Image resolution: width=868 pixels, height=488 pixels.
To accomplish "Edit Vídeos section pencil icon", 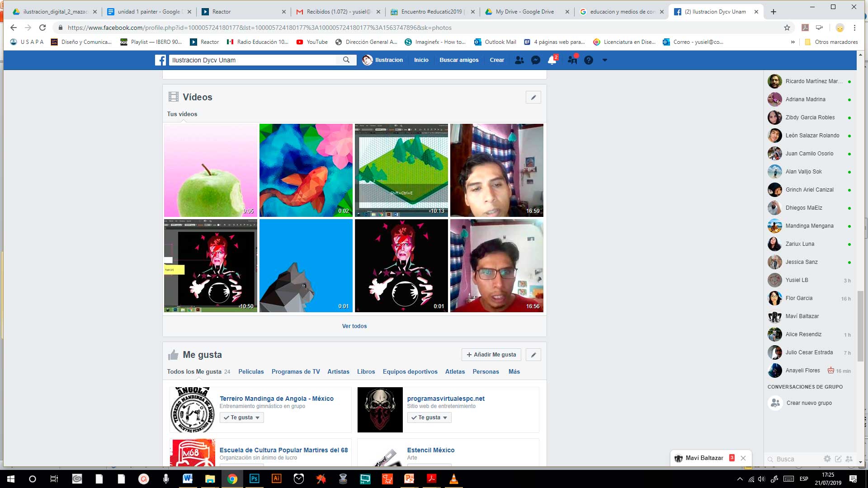I will pyautogui.click(x=533, y=97).
